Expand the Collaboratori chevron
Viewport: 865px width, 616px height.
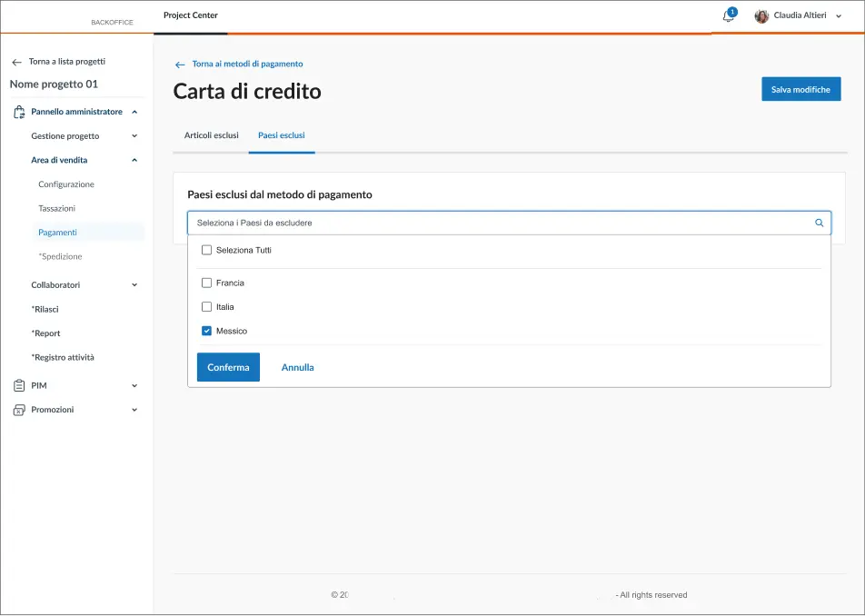pyautogui.click(x=134, y=285)
